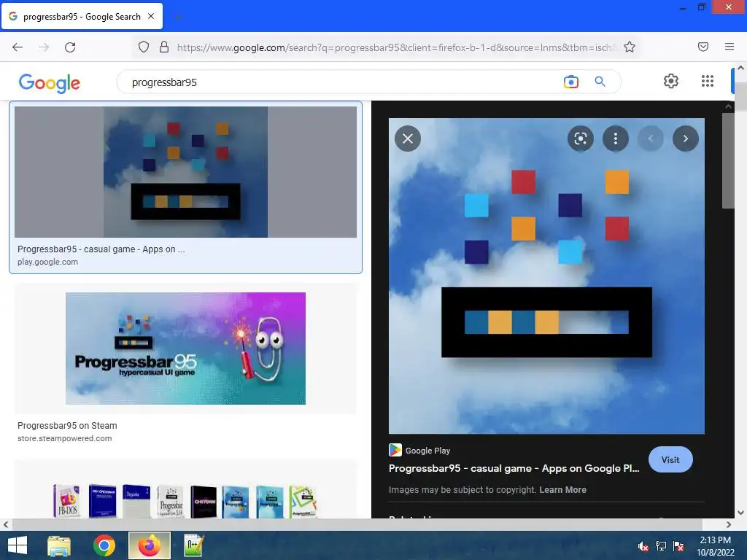This screenshot has width=747, height=560.
Task: Select Progressbar95 on Steam thumbnail
Action: pyautogui.click(x=185, y=348)
